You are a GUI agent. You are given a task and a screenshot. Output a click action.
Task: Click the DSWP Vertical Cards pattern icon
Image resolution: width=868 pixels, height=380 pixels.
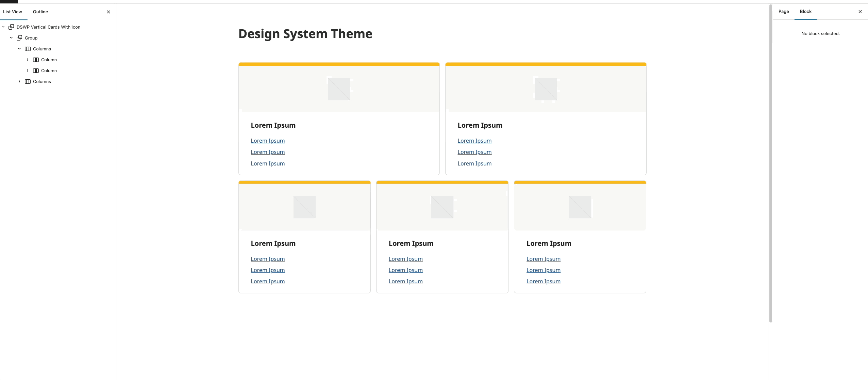(x=11, y=27)
